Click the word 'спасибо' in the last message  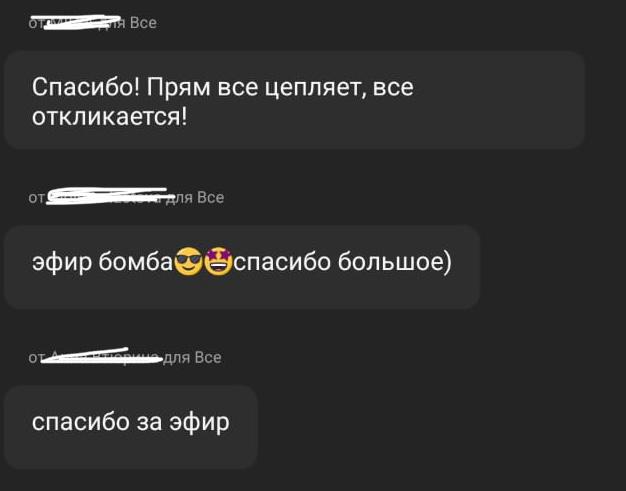tap(81, 422)
